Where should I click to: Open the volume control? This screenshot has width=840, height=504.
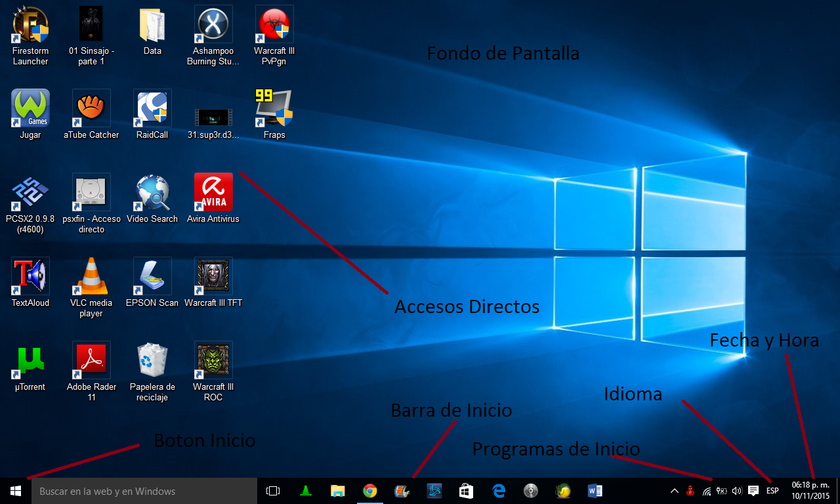pyautogui.click(x=736, y=491)
